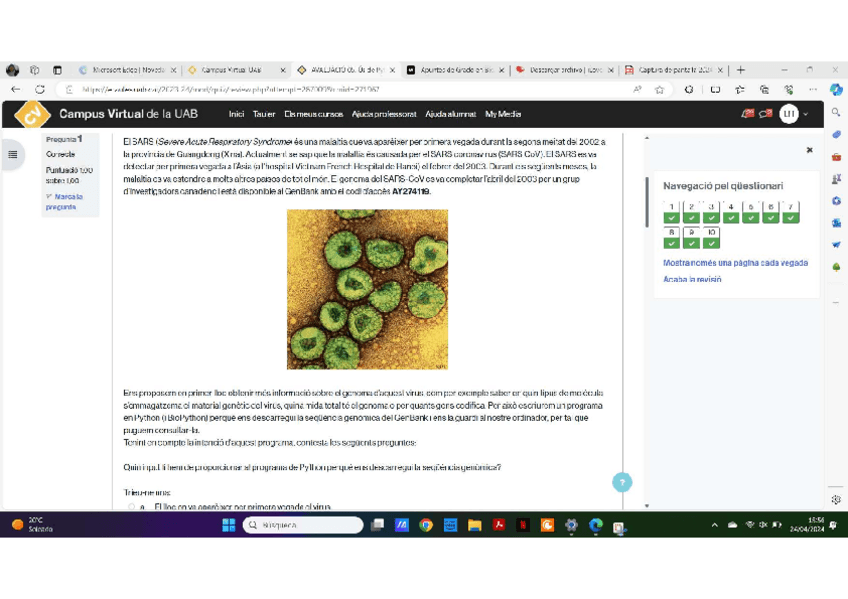This screenshot has height=599, width=848.
Task: Select radio option a for the question
Action: point(131,507)
